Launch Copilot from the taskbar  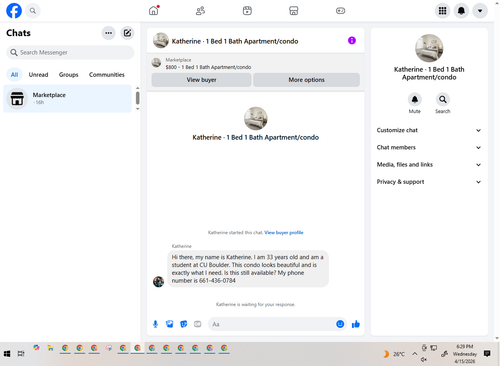tap(36, 348)
